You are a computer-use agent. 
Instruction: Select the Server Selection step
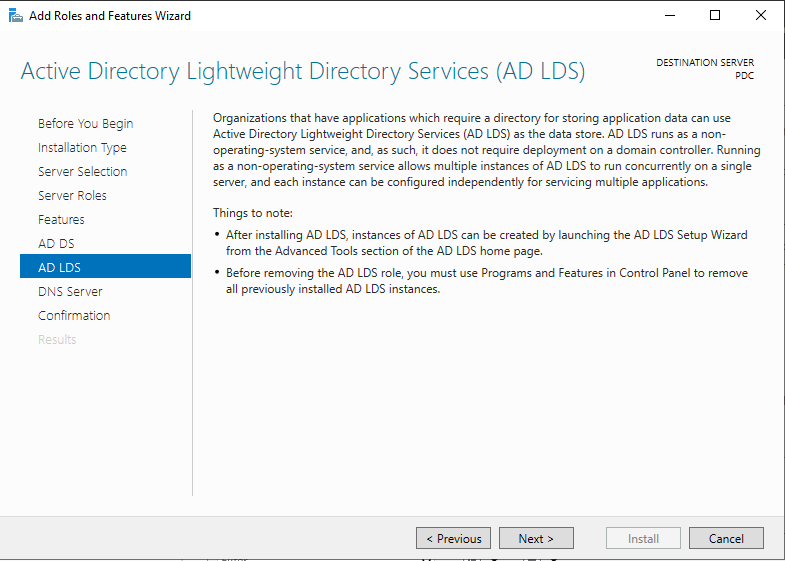point(83,172)
